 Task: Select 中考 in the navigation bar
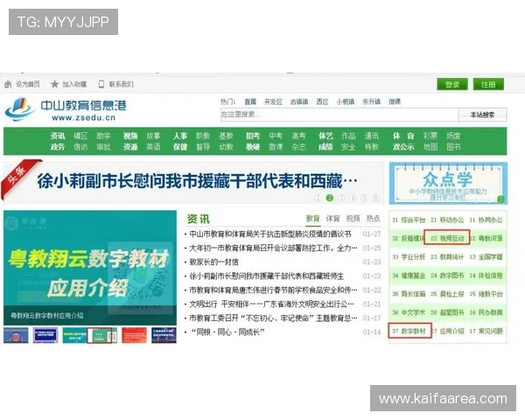pos(276,136)
